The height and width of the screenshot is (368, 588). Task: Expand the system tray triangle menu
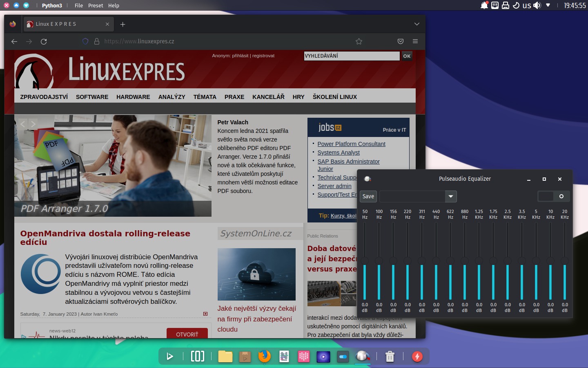[548, 5]
